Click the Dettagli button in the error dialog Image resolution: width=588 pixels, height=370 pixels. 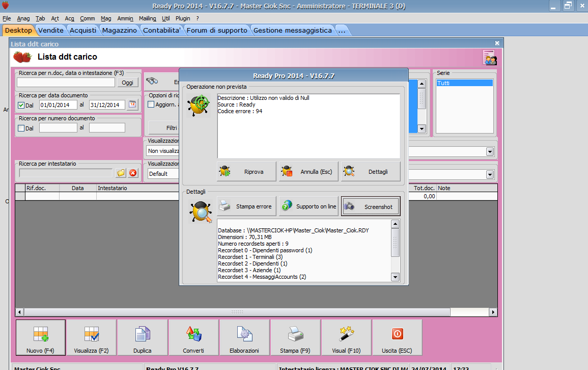click(x=371, y=171)
